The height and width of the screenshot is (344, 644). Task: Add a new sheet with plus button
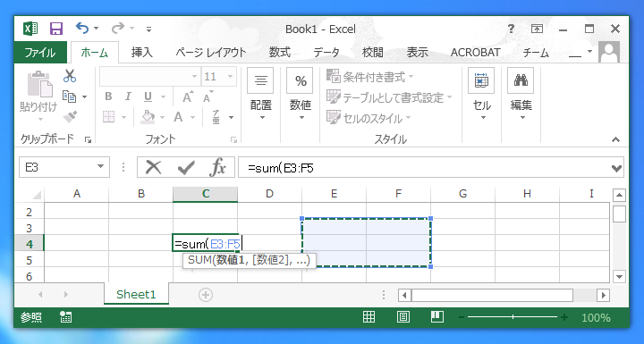coord(206,295)
